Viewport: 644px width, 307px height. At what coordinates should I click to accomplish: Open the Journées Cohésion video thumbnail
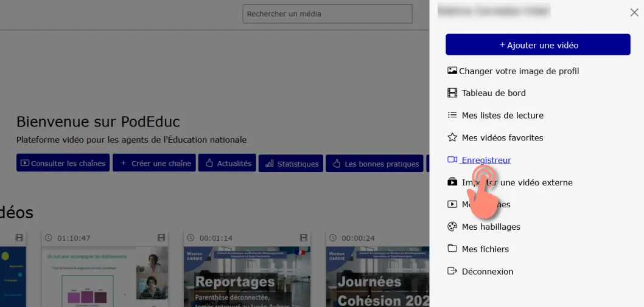coord(377,276)
